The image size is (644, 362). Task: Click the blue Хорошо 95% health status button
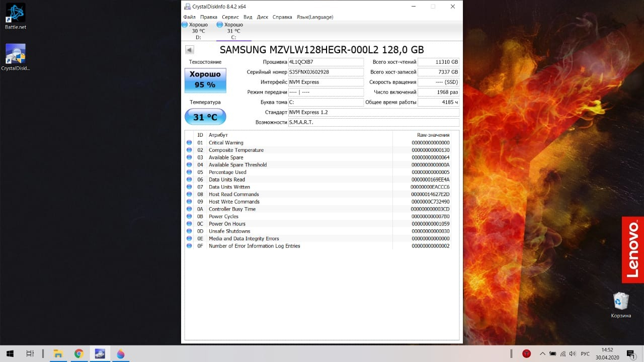tap(205, 80)
